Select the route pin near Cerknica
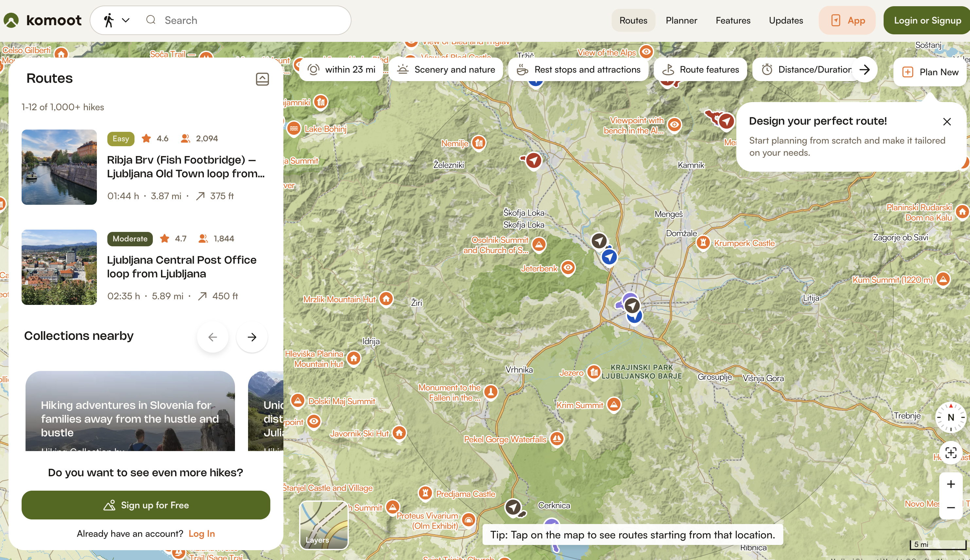This screenshot has height=560, width=970. tap(513, 507)
